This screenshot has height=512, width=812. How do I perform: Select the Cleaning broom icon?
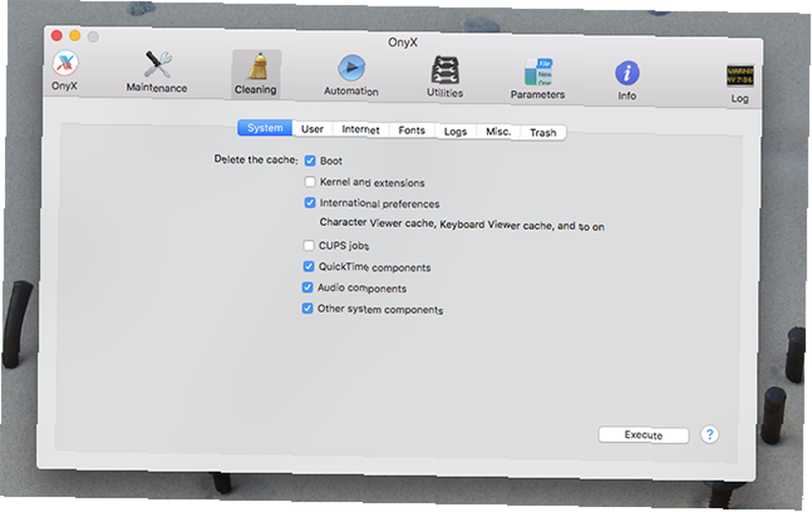pos(257,67)
